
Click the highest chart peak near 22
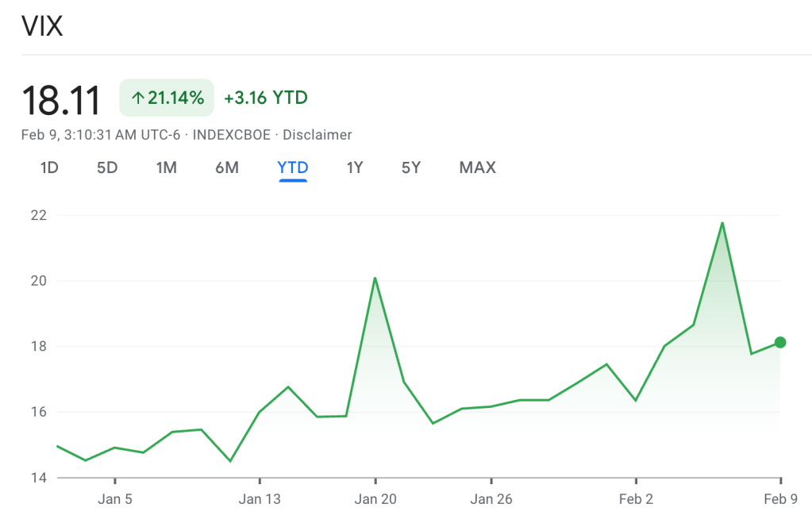click(x=722, y=222)
